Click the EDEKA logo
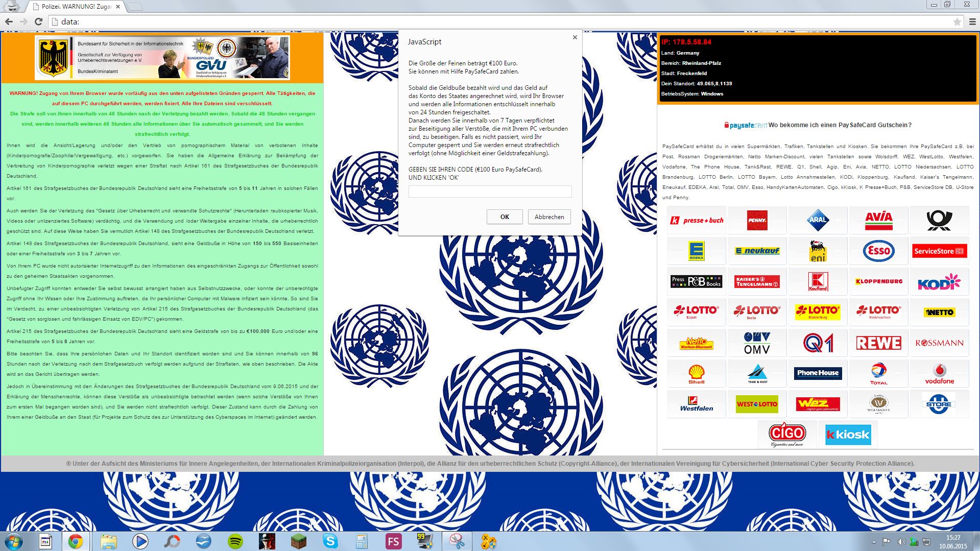 click(x=696, y=251)
